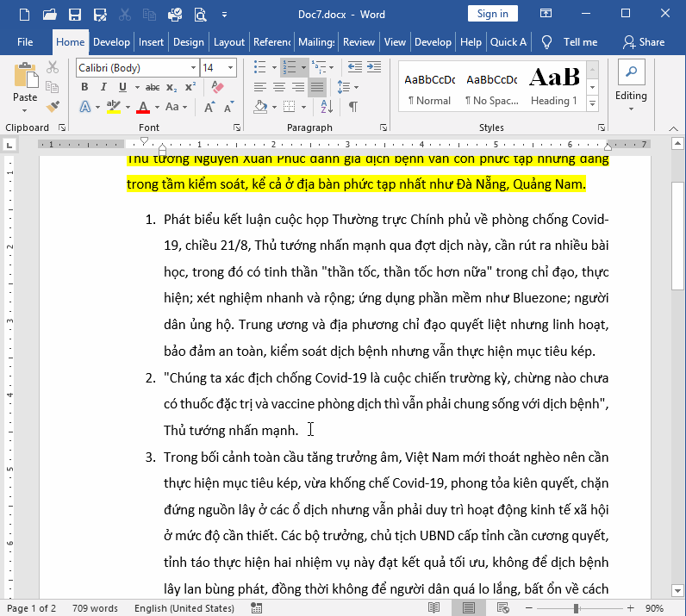Expand bullets list dropdown arrow
This screenshot has height=616, width=686.
coord(274,67)
